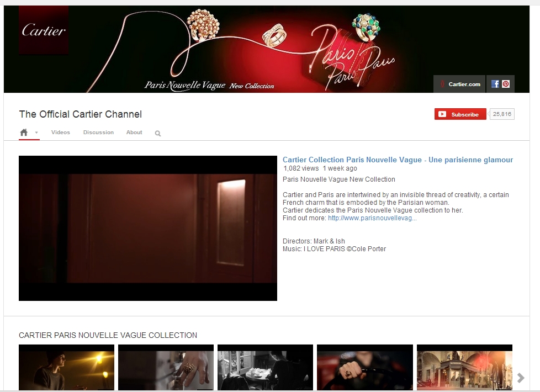Switch to the Discussion tab
The width and height of the screenshot is (540, 392).
pos(98,133)
